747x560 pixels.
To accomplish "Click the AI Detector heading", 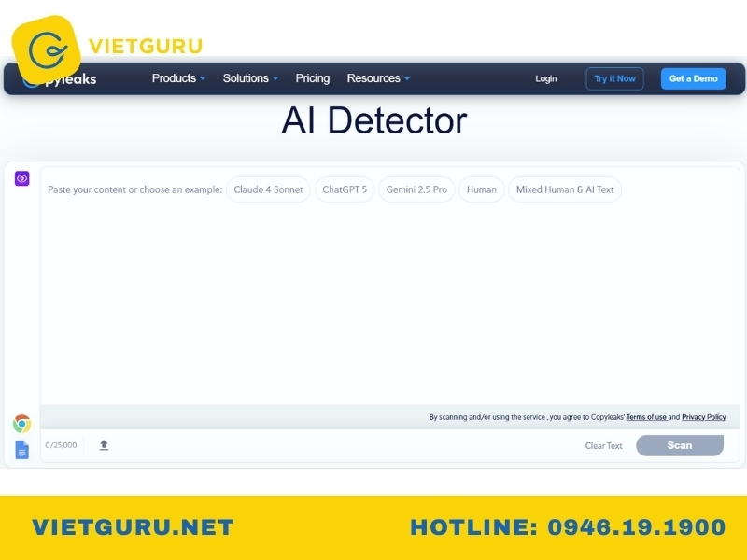I will coord(374,120).
